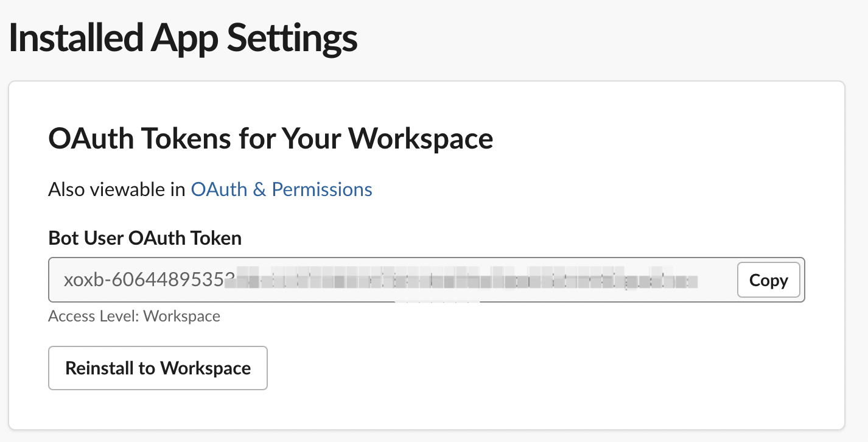Click the word 'Settings' in the page title

(x=292, y=38)
